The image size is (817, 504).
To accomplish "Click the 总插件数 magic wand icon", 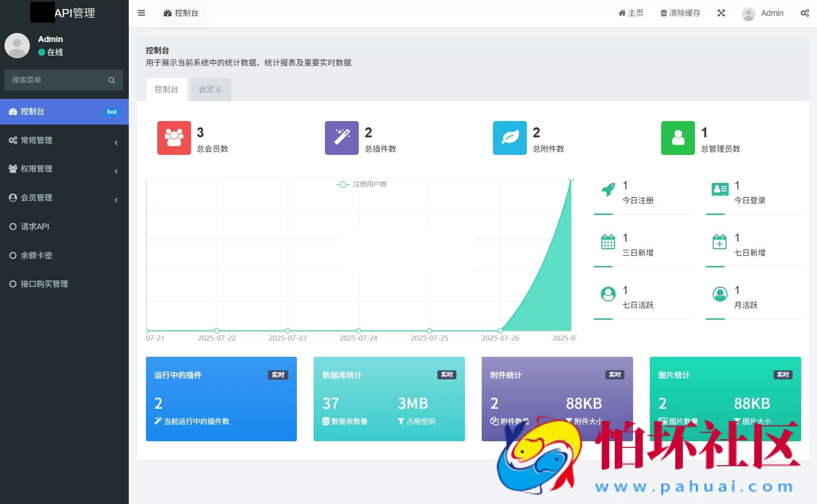I will pyautogui.click(x=341, y=138).
